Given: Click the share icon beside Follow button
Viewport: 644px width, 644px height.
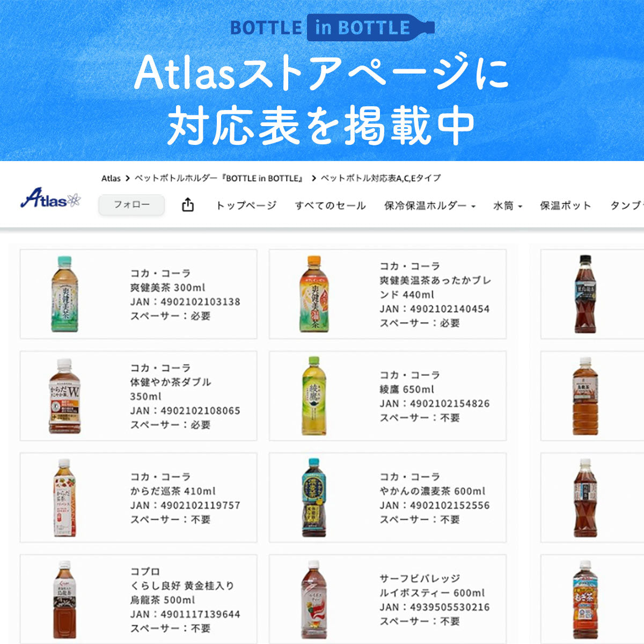Looking at the screenshot, I should click(x=188, y=204).
